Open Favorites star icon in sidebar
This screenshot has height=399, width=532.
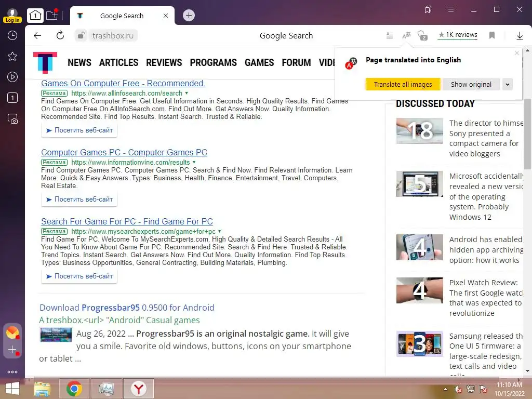pos(12,56)
